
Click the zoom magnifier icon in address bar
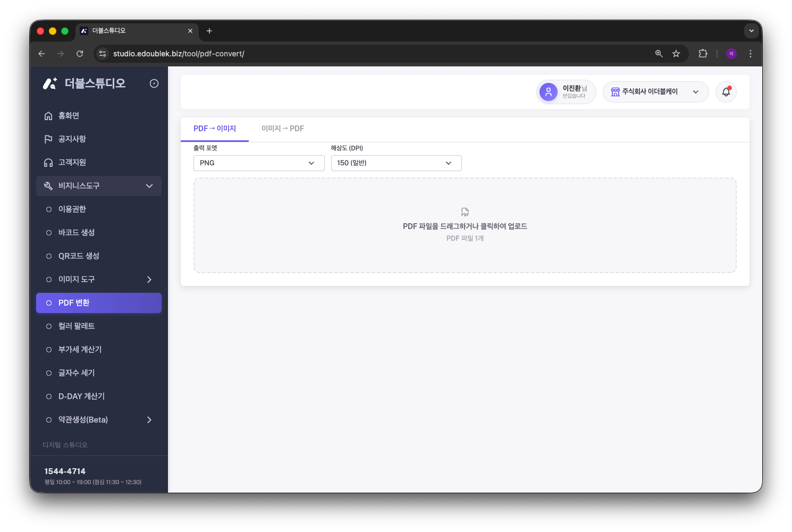coord(659,54)
